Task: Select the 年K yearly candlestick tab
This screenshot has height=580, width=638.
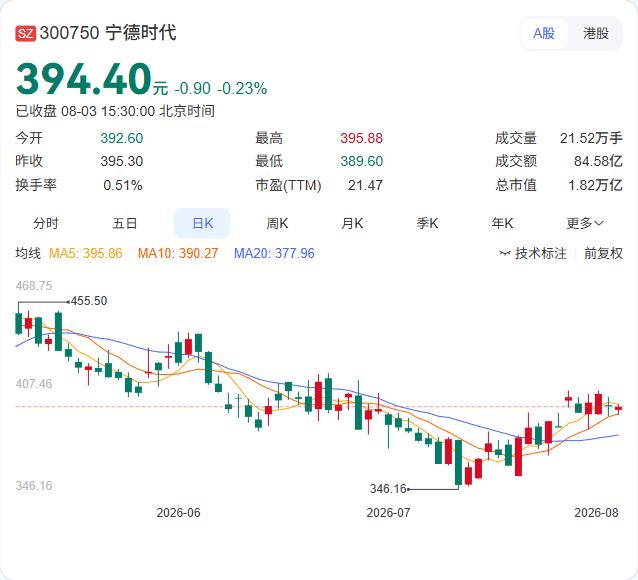Action: [502, 223]
